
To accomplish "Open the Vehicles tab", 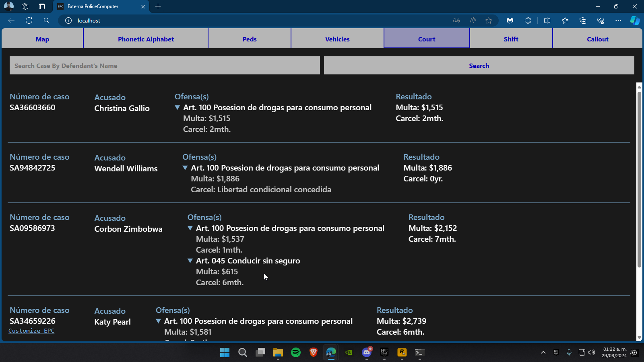I will (337, 39).
